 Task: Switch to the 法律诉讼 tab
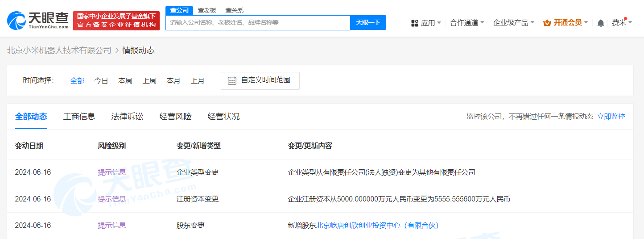click(x=128, y=117)
